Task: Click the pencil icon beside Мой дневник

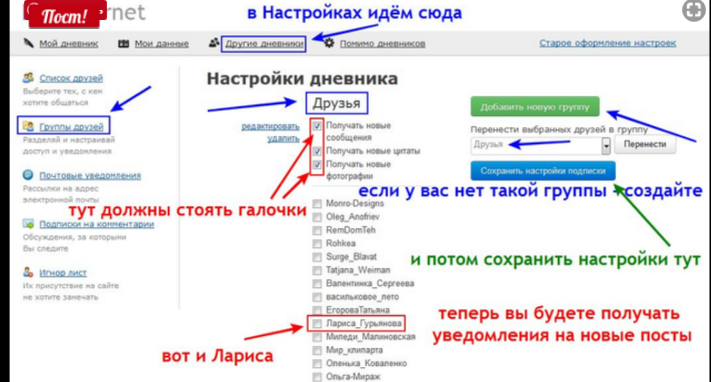Action: 28,43
